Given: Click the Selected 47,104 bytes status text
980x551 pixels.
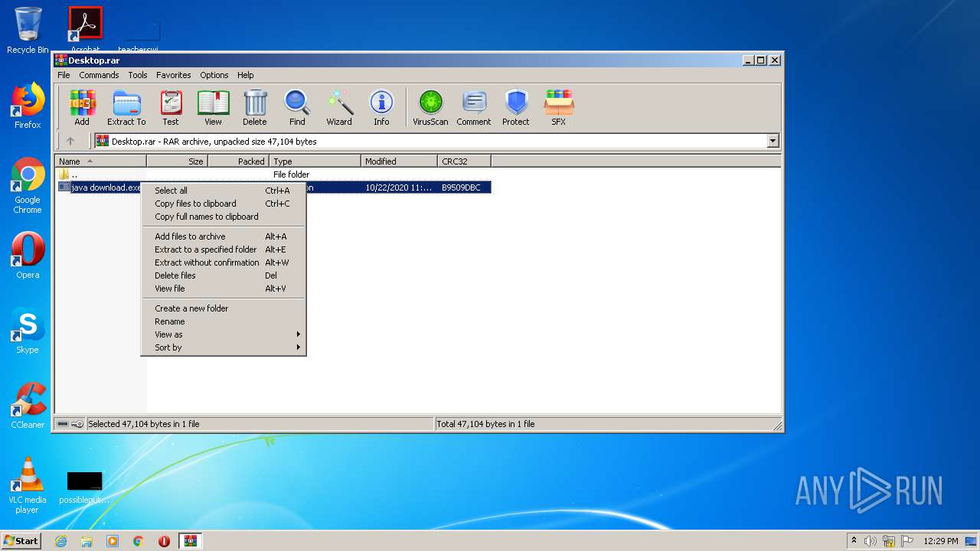Looking at the screenshot, I should 144,424.
